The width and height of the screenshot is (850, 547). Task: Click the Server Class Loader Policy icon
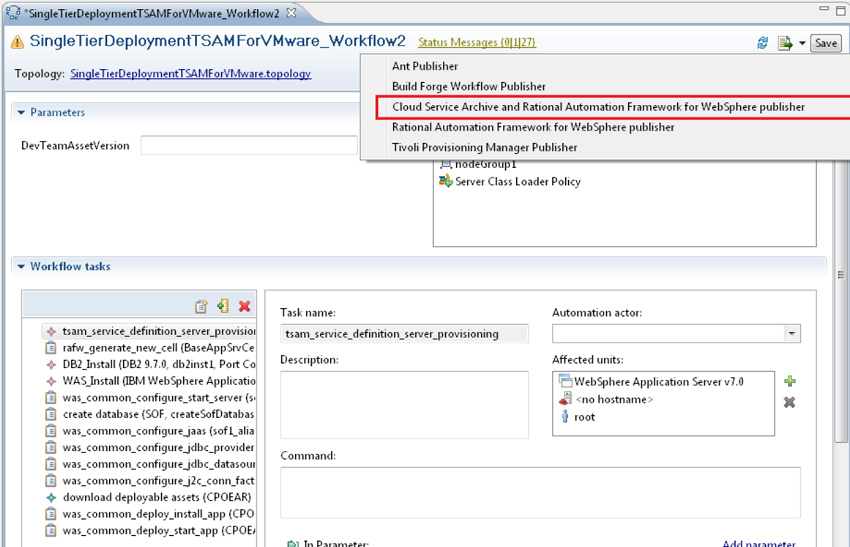point(446,181)
